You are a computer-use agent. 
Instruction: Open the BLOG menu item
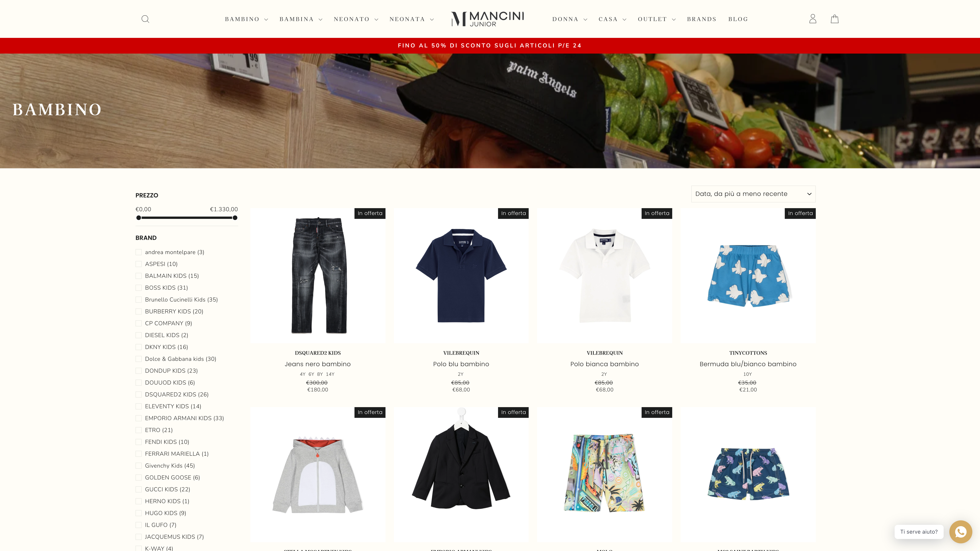pos(738,19)
